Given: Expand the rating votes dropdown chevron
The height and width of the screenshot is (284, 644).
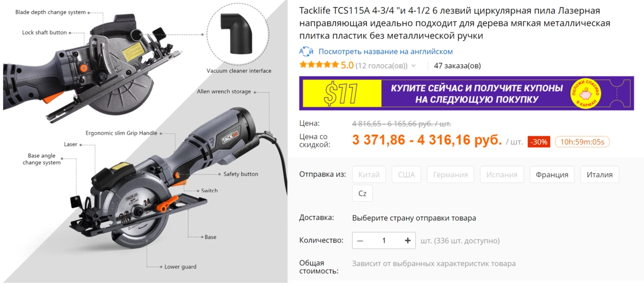Looking at the screenshot, I should coord(413,66).
